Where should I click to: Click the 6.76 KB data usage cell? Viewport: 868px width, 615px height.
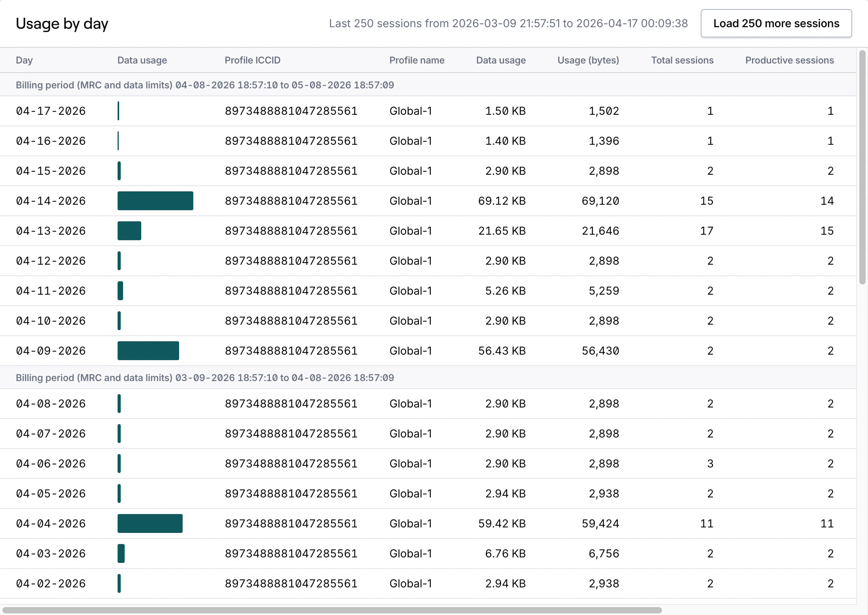click(x=505, y=553)
